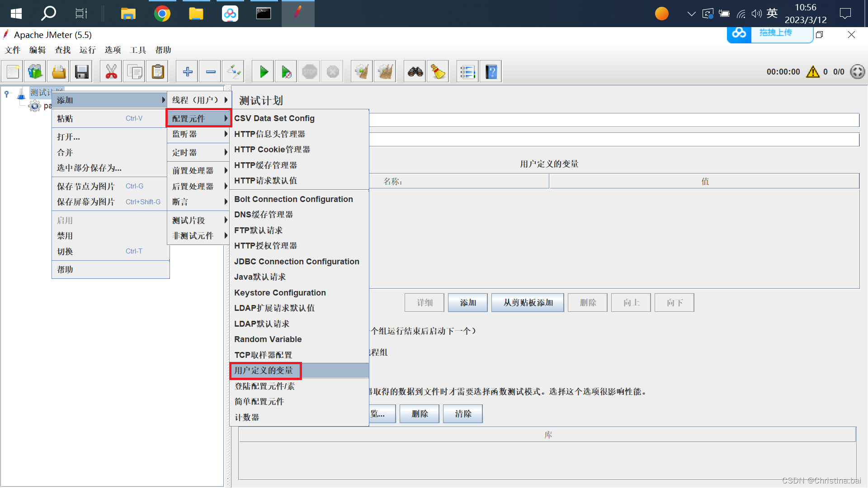The image size is (868, 488).
Task: Click the Add plus toolbar icon
Action: 187,72
